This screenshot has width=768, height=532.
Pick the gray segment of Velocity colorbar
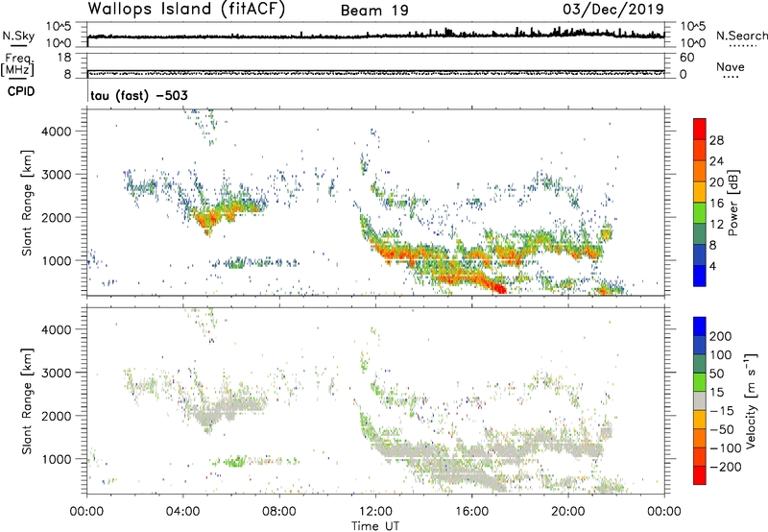click(700, 401)
